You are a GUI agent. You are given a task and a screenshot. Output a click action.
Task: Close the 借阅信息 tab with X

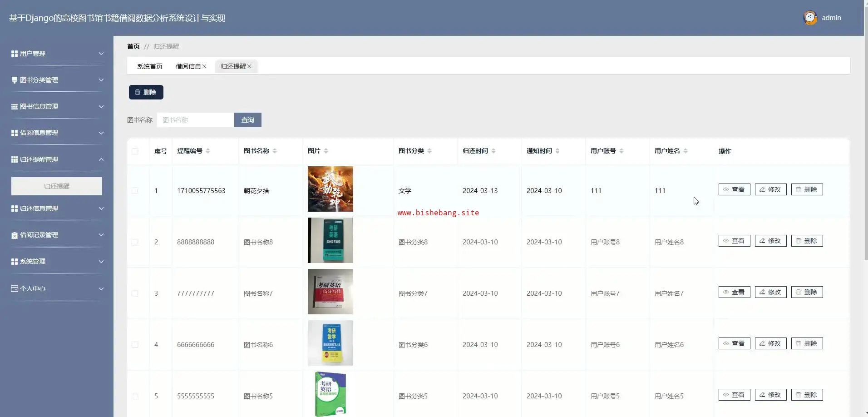click(204, 66)
